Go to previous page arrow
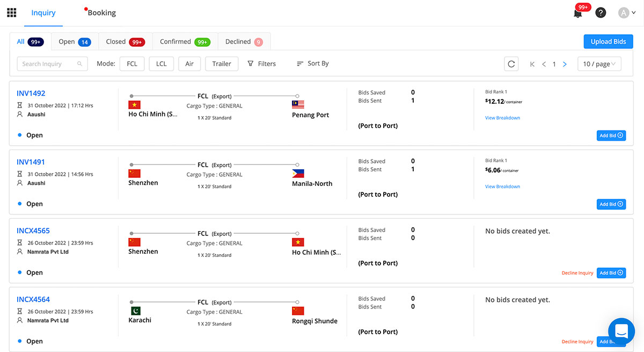 pyautogui.click(x=544, y=64)
